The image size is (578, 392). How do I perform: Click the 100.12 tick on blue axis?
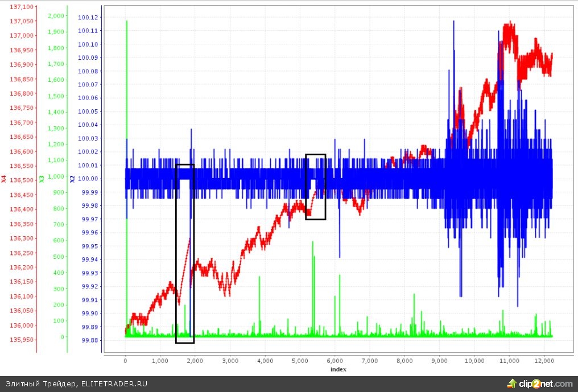(x=88, y=17)
